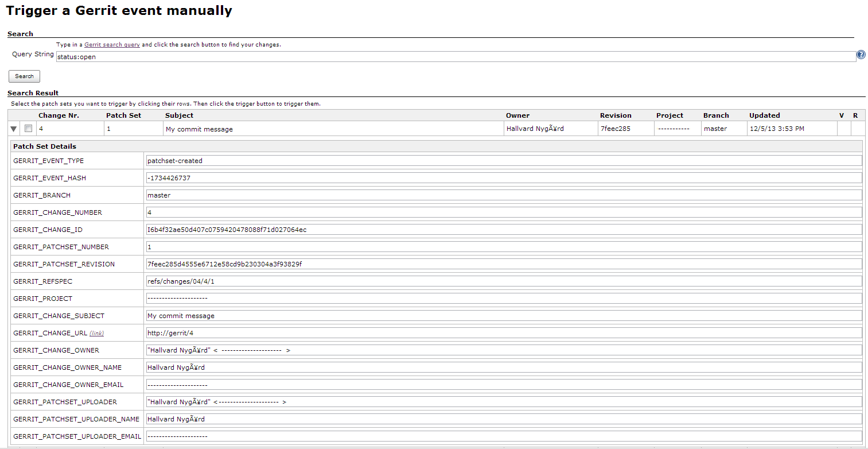Viewport: 868px width, 449px height.
Task: Click the GERRIT_BRANCH field containing master
Action: (x=504, y=195)
